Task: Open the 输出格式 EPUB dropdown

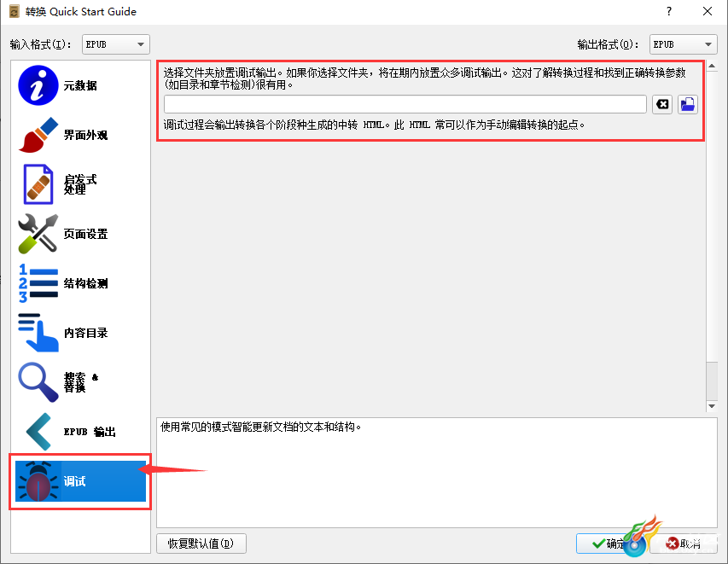Action: pyautogui.click(x=683, y=44)
